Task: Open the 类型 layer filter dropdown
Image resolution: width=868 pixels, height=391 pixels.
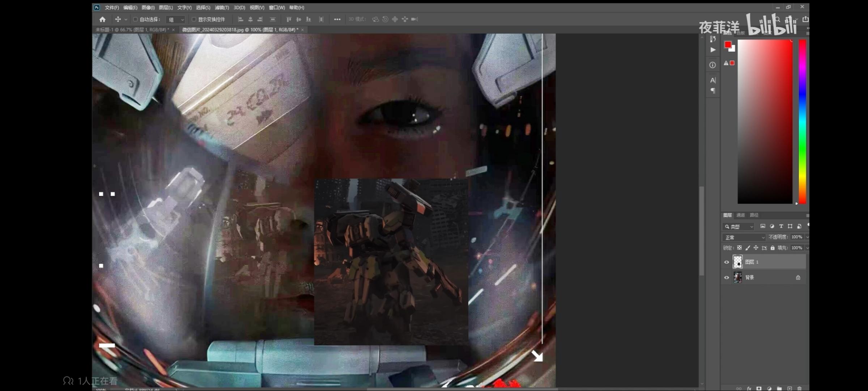Action: [739, 227]
